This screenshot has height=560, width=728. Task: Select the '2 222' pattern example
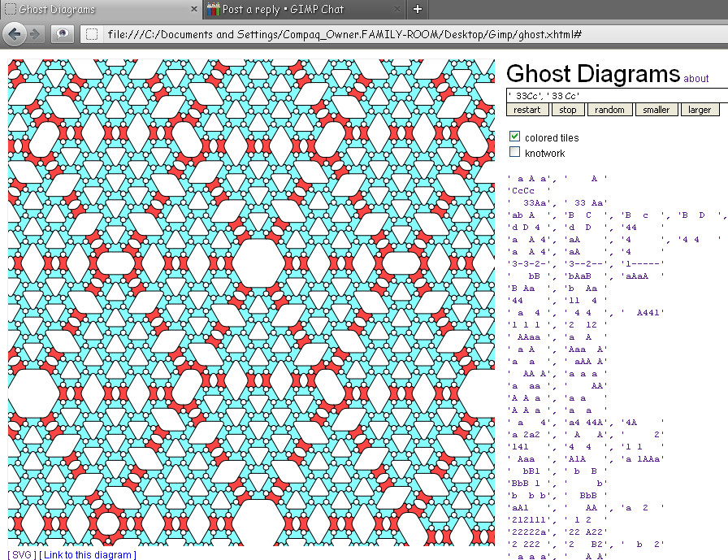coord(586,544)
